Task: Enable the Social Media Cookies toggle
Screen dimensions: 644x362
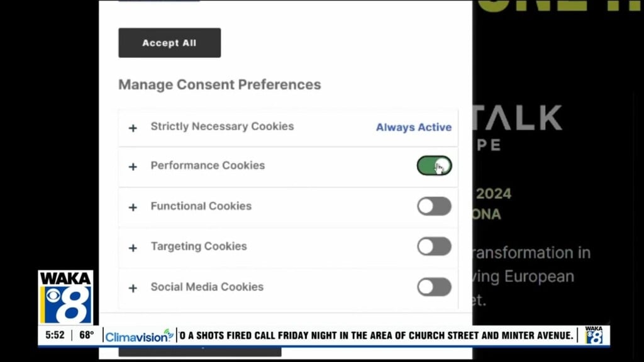Action: (434, 287)
